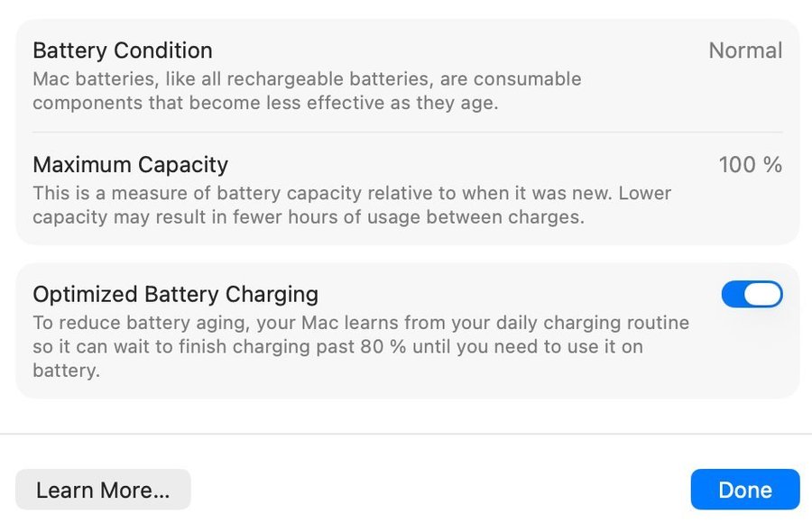
Task: Open the Learn More... help button
Action: (x=103, y=490)
